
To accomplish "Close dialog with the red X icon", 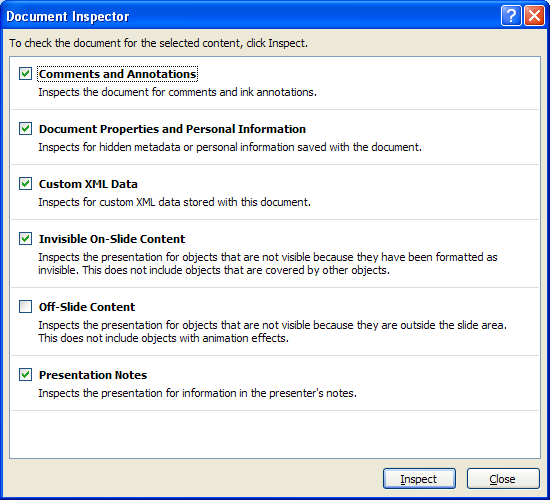I will point(534,16).
